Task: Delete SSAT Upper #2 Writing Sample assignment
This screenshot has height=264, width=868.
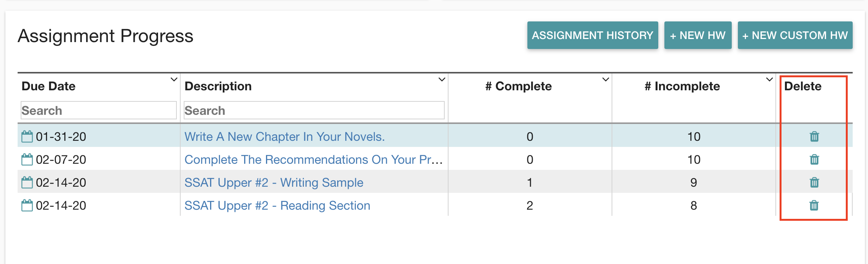Action: point(814,182)
